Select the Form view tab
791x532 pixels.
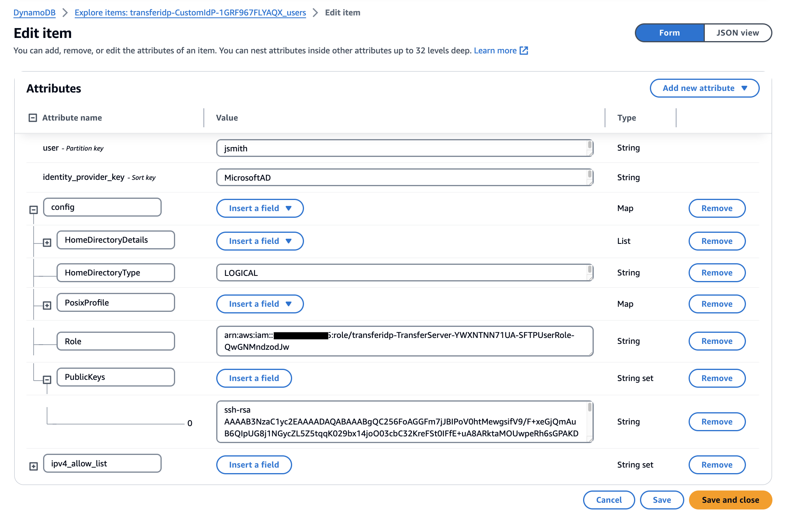point(669,33)
